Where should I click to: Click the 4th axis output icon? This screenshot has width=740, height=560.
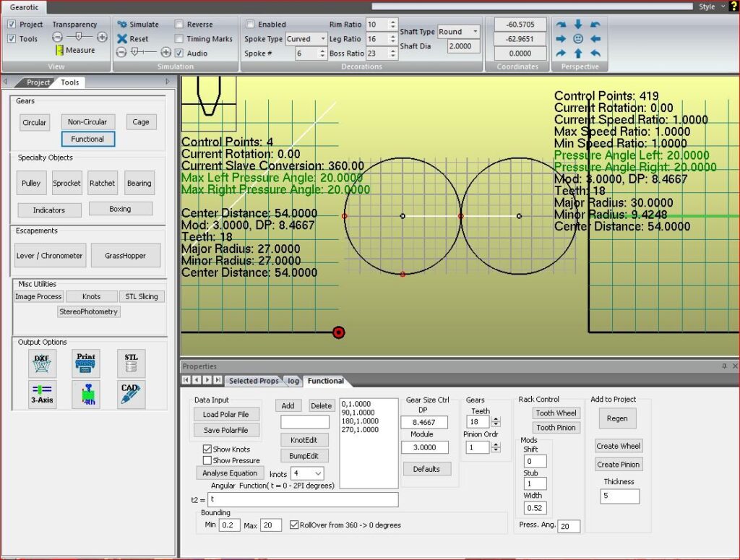pyautogui.click(x=87, y=395)
